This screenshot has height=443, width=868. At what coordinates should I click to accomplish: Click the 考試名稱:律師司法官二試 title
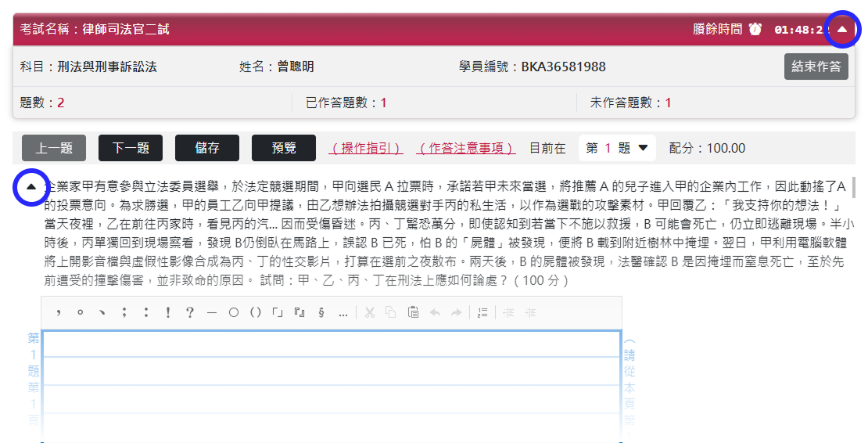95,29
